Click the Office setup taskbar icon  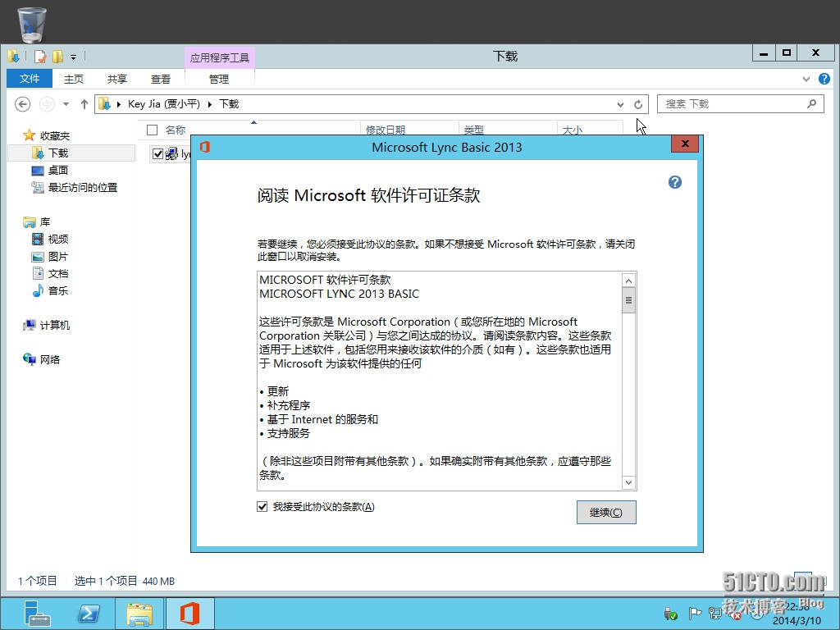[x=189, y=614]
